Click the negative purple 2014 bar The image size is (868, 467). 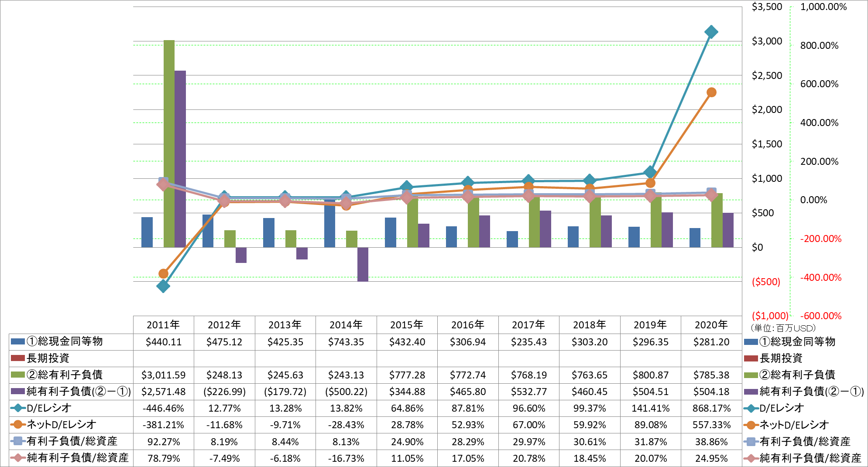click(x=363, y=264)
